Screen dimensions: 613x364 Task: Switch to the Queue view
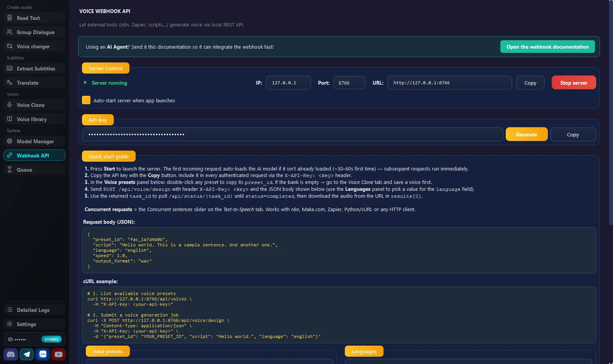tap(34, 170)
